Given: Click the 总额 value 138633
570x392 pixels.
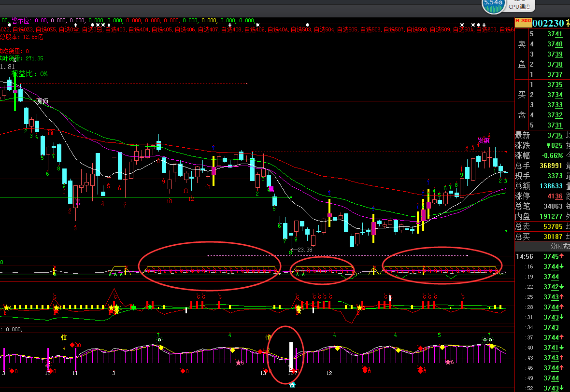Looking at the screenshot, I should click(x=551, y=186).
